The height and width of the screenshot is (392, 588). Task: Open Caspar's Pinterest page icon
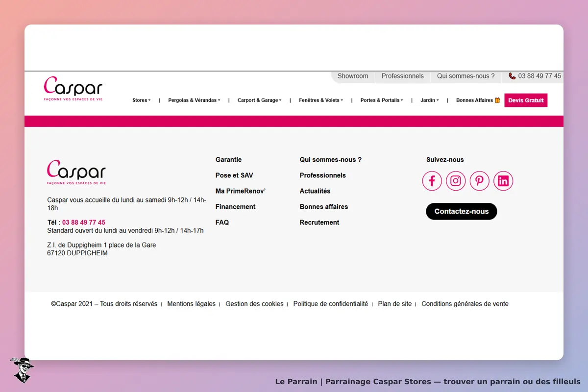pyautogui.click(x=480, y=181)
